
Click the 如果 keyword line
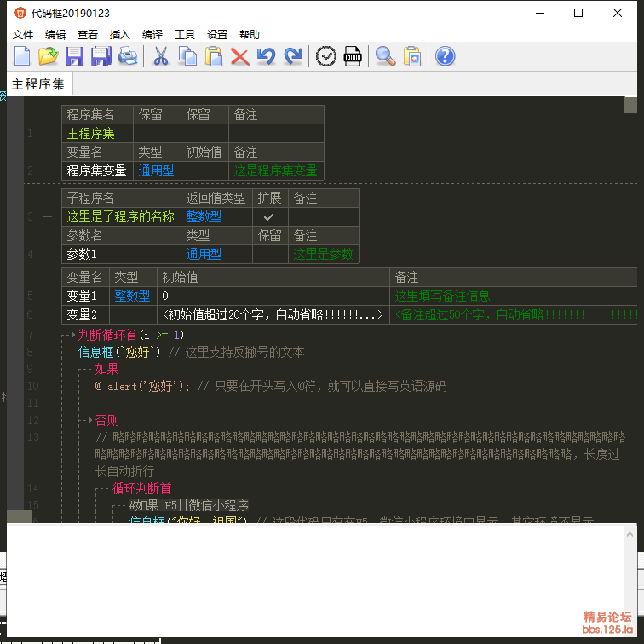(106, 369)
